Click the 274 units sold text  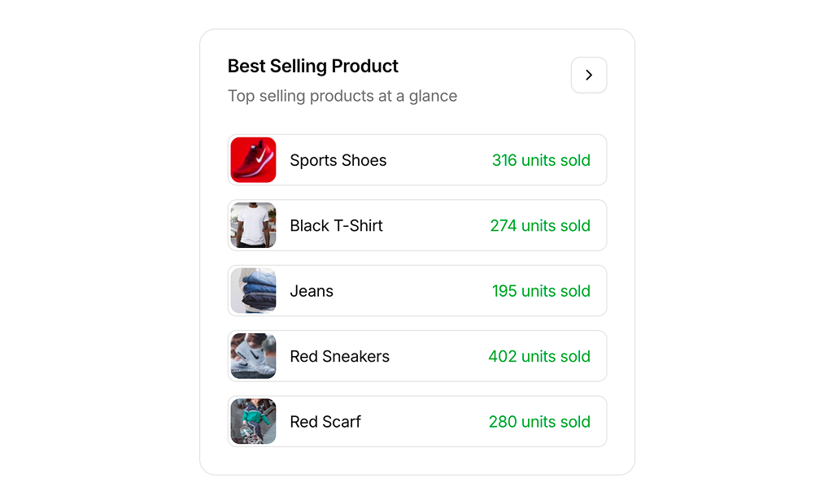pos(540,225)
